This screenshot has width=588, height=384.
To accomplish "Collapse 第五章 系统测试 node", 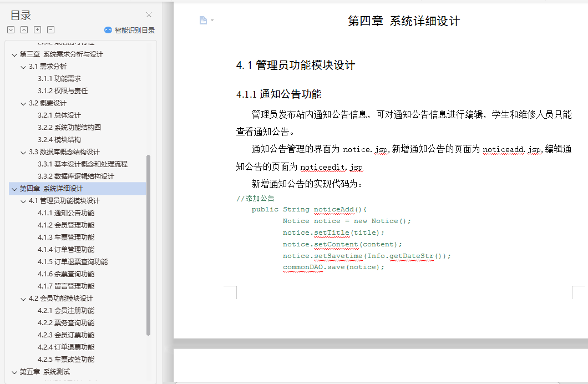I will (14, 372).
